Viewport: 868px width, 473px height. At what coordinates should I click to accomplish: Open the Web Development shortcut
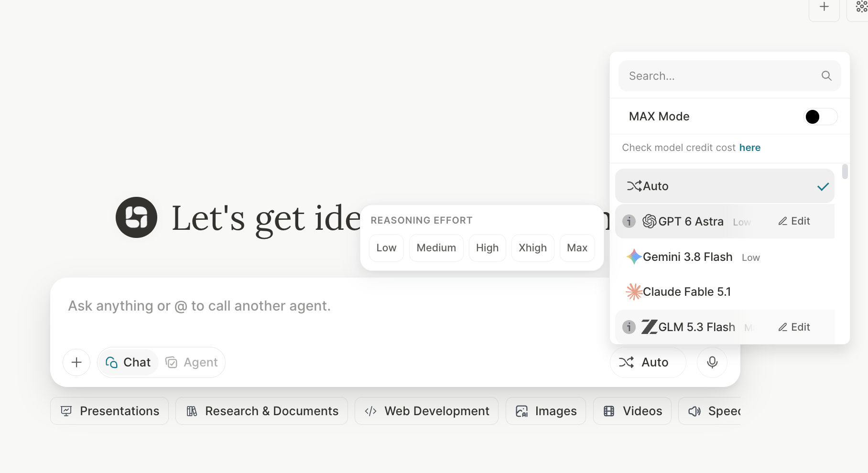pos(426,411)
